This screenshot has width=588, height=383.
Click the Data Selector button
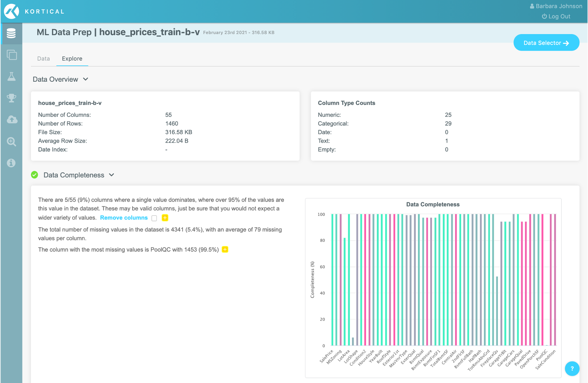click(546, 43)
